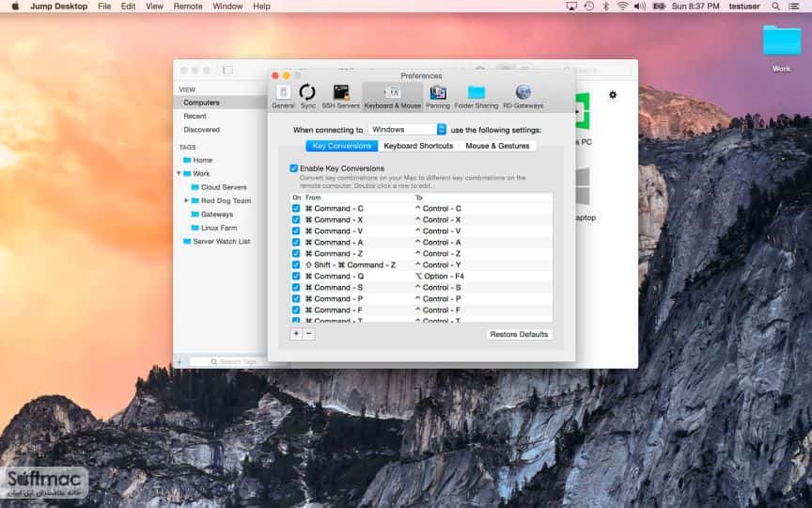Add a new key conversion with plus

pyautogui.click(x=296, y=334)
